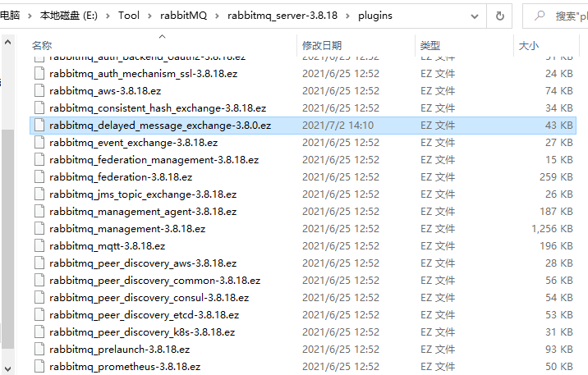The image size is (588, 375).
Task: Click file icon of rabbitmq_aws-3.8.18.ez
Action: pyautogui.click(x=39, y=90)
